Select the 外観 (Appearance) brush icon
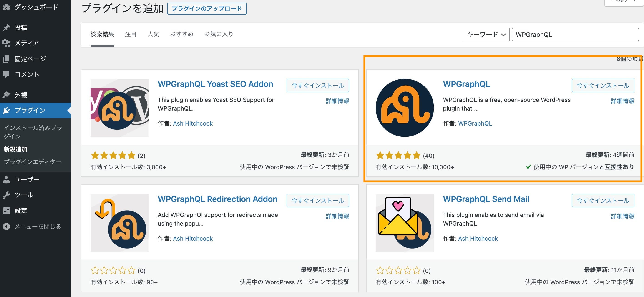 6,95
